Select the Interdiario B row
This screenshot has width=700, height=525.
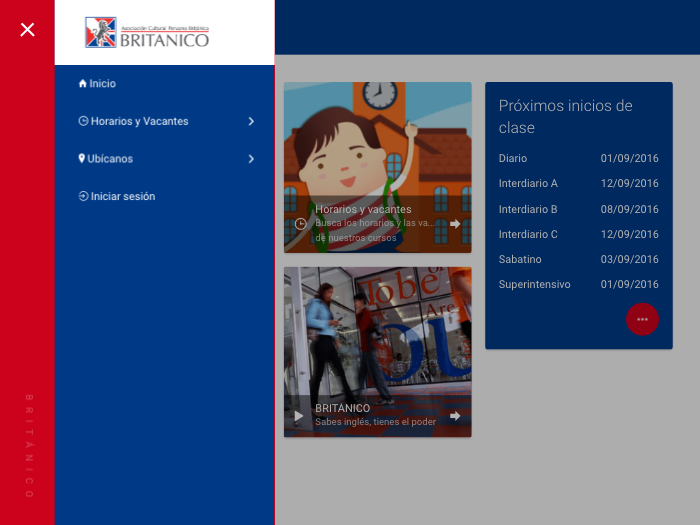pos(579,209)
